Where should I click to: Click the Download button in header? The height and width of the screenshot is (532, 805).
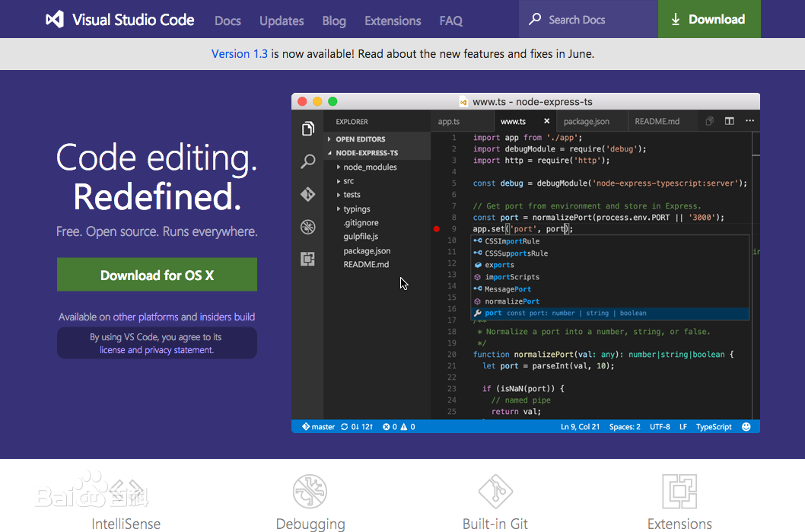point(709,19)
